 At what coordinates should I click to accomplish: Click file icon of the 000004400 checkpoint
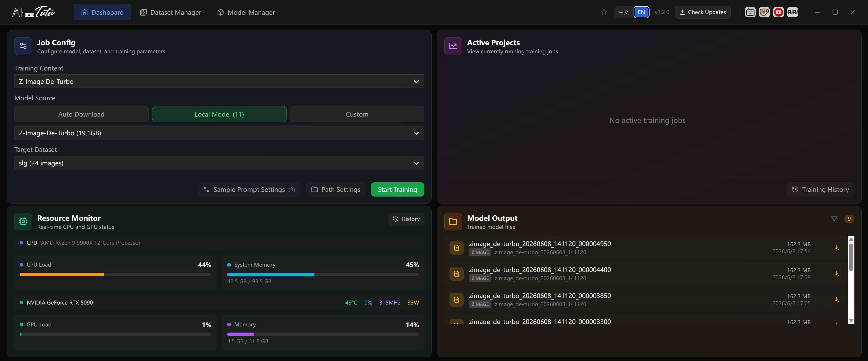456,273
